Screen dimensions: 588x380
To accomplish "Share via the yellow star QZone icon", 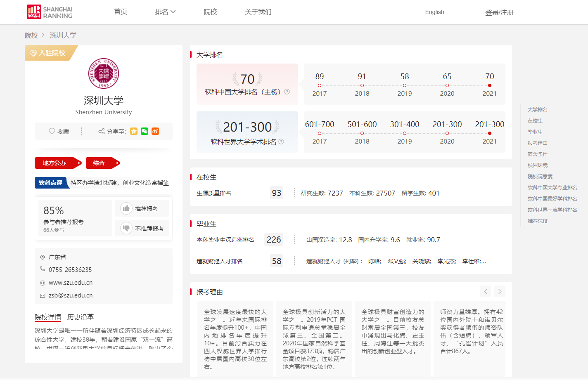I will [134, 131].
